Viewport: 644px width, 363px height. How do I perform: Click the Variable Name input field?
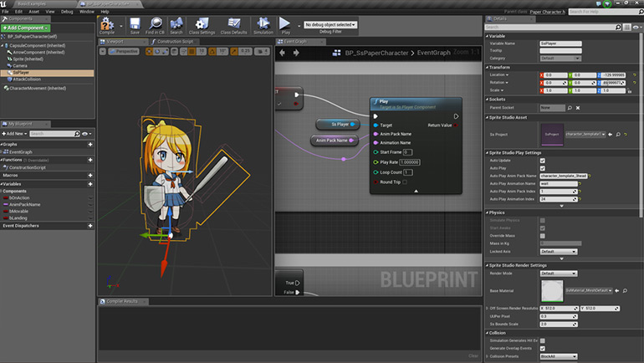560,43
